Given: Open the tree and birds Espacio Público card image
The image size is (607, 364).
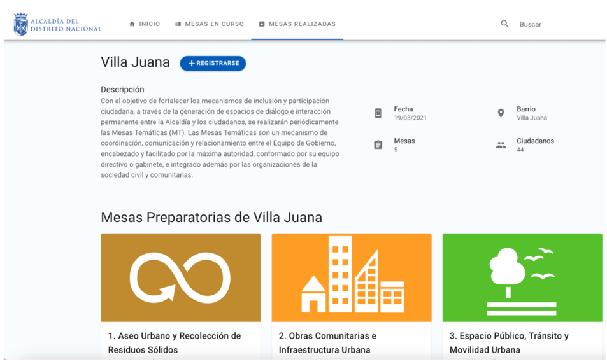Looking at the screenshot, I should click(x=522, y=277).
